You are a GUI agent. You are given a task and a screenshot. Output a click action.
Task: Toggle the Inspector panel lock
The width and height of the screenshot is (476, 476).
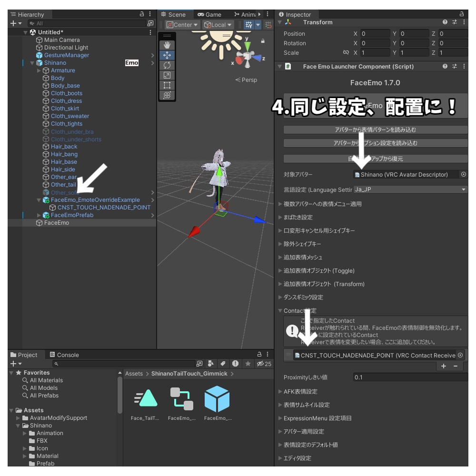(x=461, y=14)
